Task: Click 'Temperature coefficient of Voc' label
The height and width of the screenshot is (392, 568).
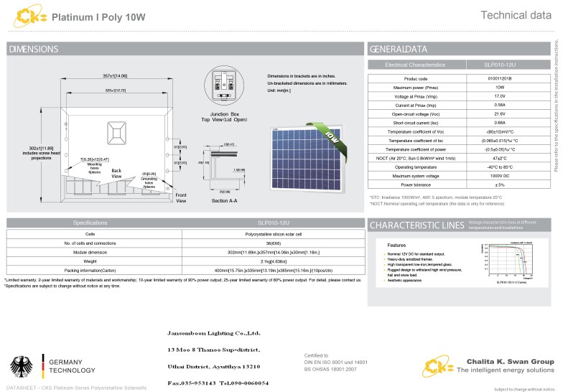Action: 416,132
